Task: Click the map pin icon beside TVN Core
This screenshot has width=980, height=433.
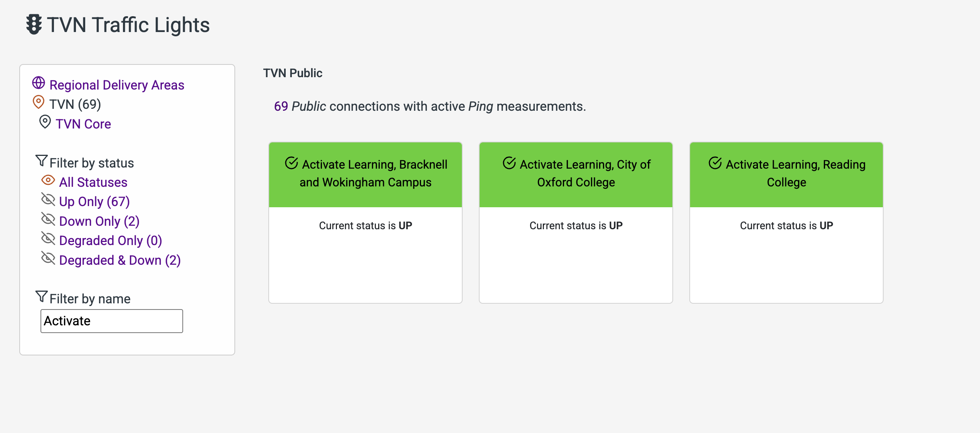Action: (x=45, y=122)
